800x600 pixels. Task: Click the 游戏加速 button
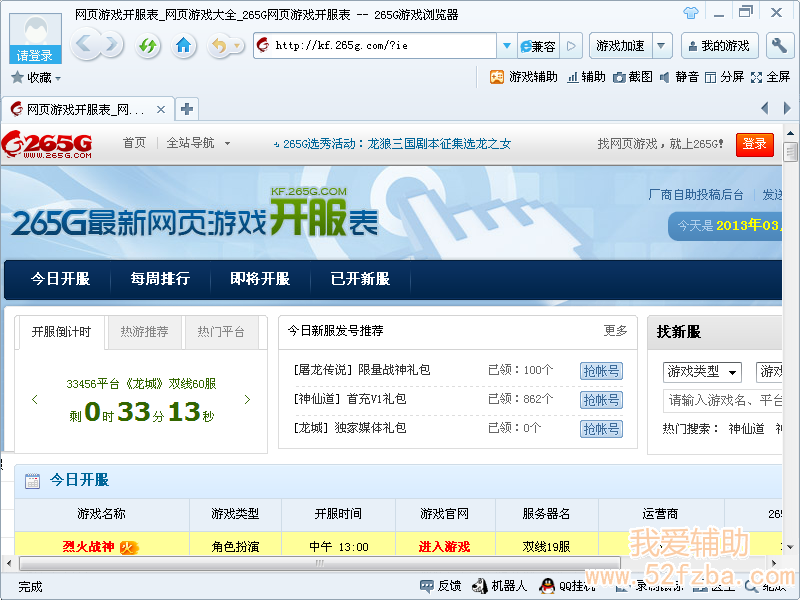[620, 46]
